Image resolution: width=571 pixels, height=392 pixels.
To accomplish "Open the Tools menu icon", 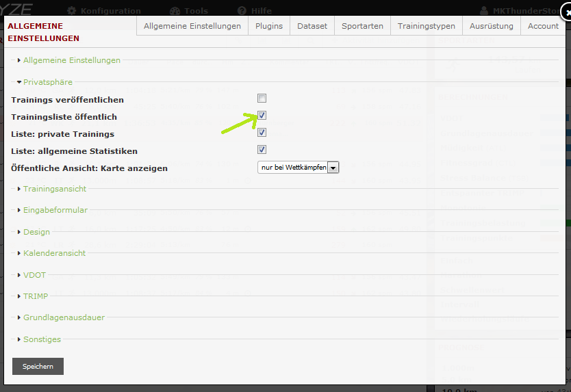I will click(x=175, y=11).
